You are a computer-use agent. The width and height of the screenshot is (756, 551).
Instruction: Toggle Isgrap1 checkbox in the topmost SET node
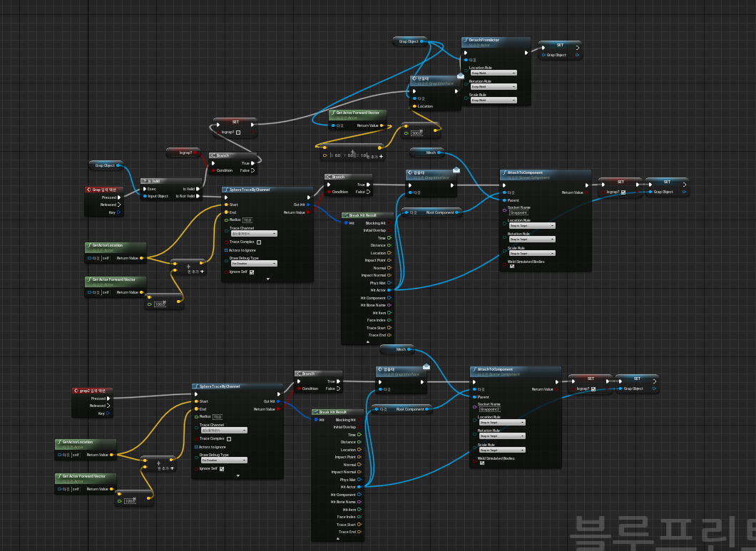click(x=238, y=132)
